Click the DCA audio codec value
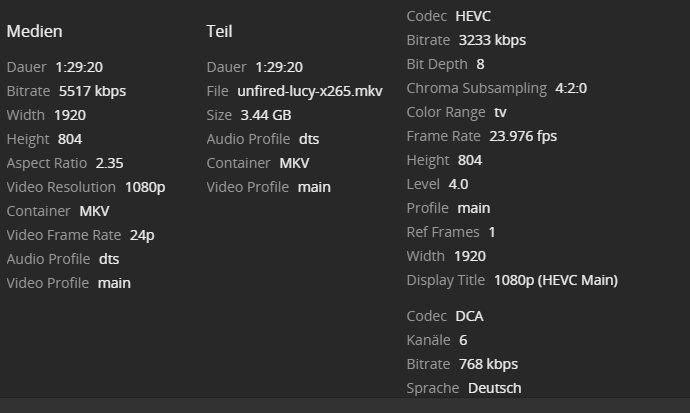The height and width of the screenshot is (413, 690). click(x=469, y=316)
